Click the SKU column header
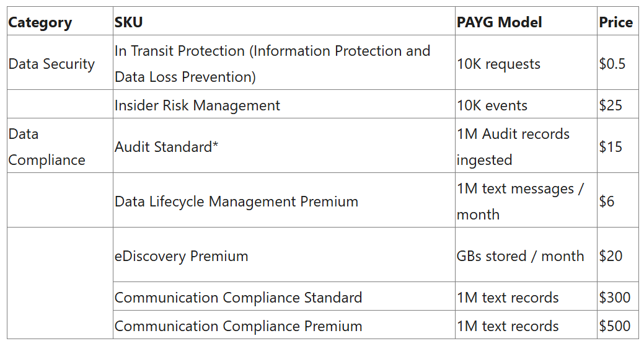 pyautogui.click(x=128, y=23)
